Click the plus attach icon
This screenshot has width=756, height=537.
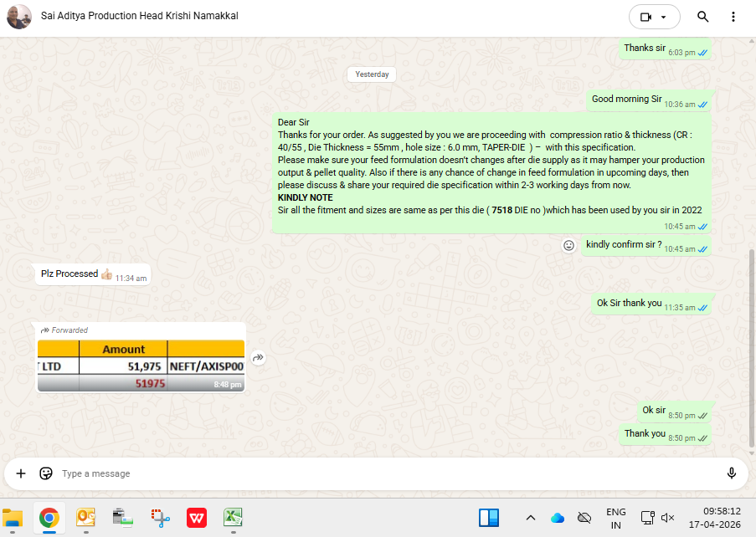(21, 473)
